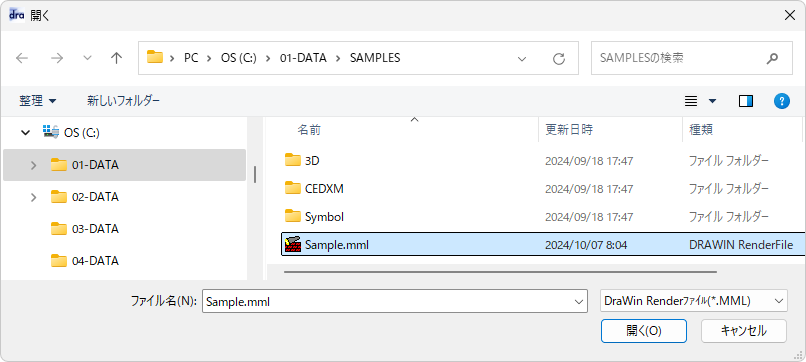Close the 開く dialog window
The image size is (806, 362).
(790, 15)
